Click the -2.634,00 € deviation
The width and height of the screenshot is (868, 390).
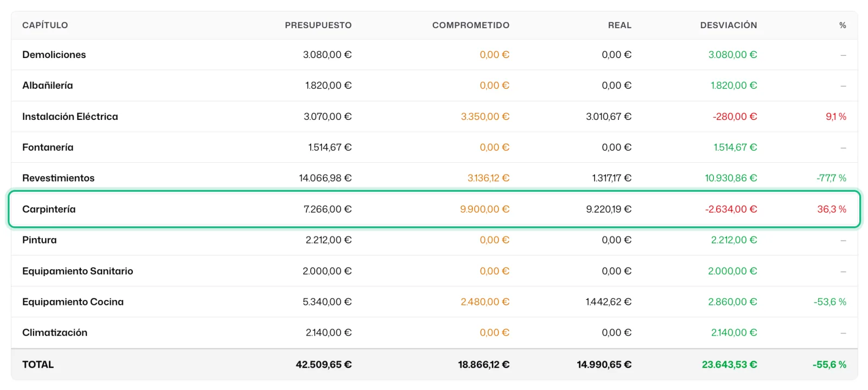(x=731, y=209)
